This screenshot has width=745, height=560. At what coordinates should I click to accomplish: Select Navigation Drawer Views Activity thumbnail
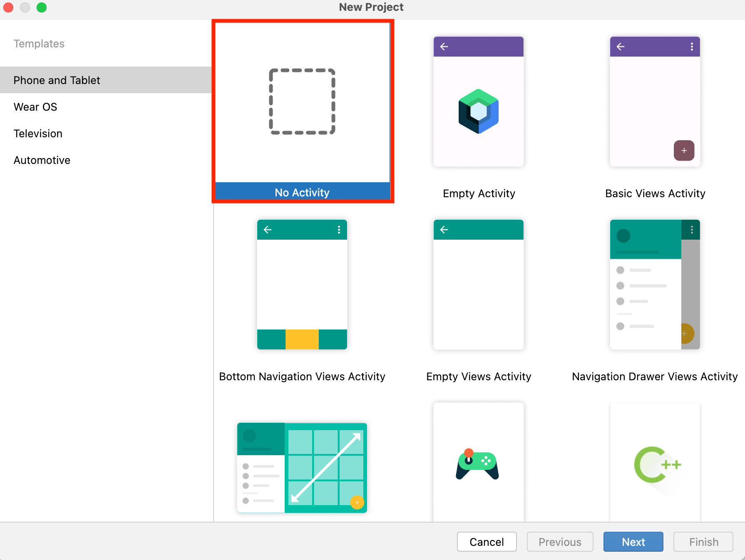point(655,285)
